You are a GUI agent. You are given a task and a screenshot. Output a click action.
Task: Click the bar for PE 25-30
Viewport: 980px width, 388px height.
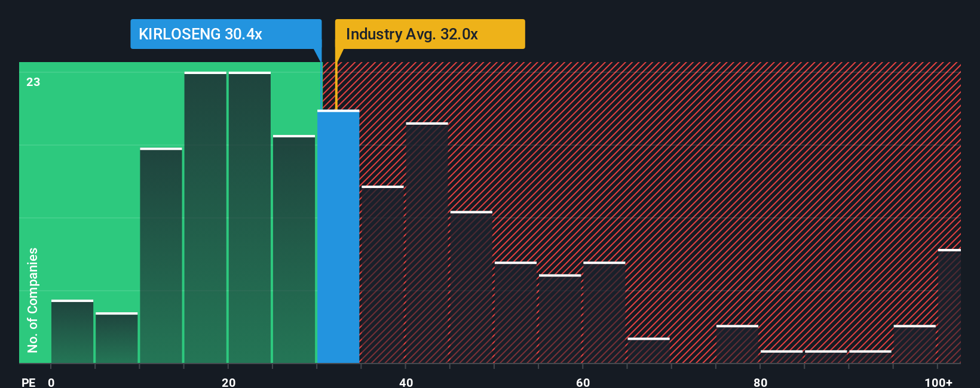point(294,249)
